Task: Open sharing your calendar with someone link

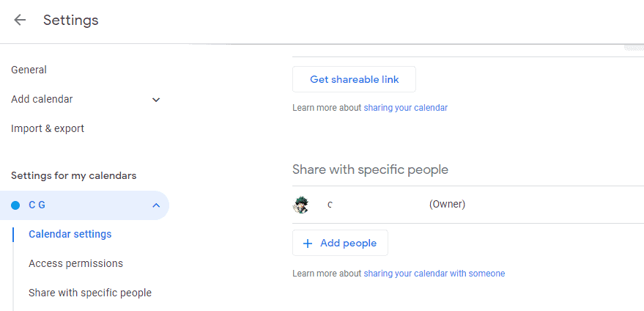Action: click(x=434, y=274)
